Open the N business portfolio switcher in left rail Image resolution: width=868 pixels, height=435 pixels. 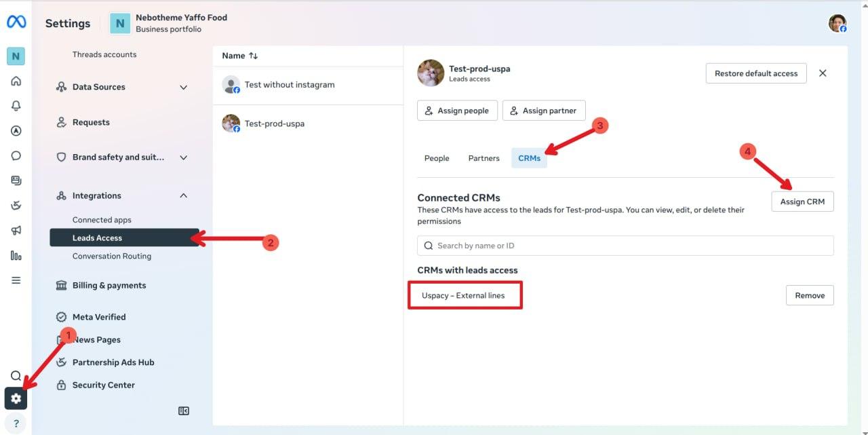coord(16,56)
